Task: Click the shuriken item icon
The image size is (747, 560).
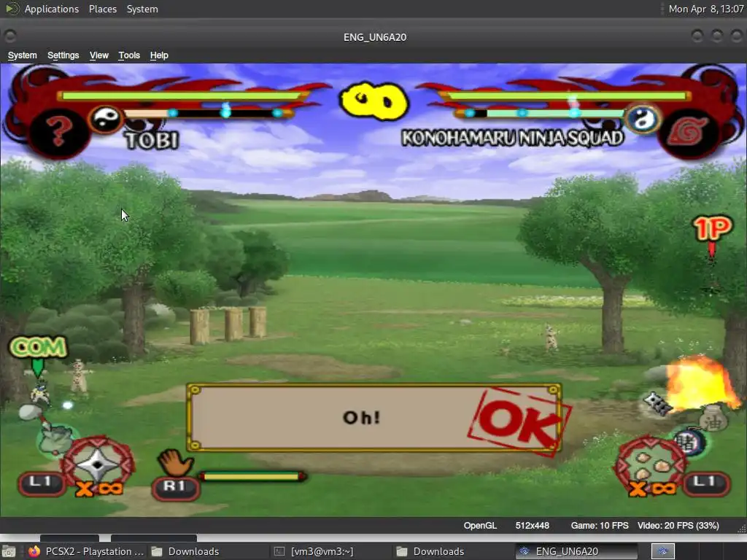Action: pos(98,463)
